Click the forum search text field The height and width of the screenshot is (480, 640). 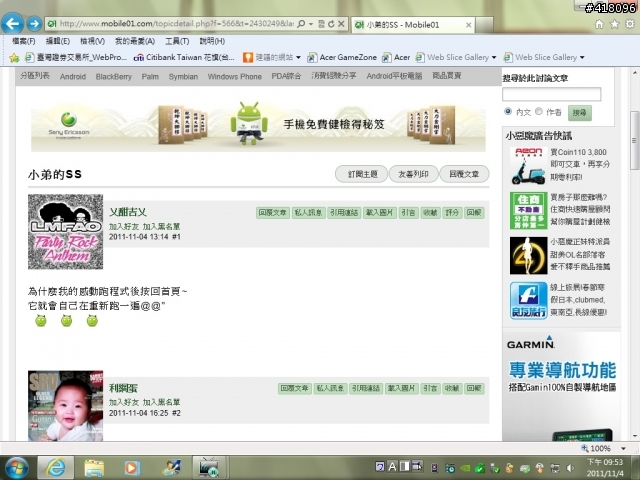(551, 94)
